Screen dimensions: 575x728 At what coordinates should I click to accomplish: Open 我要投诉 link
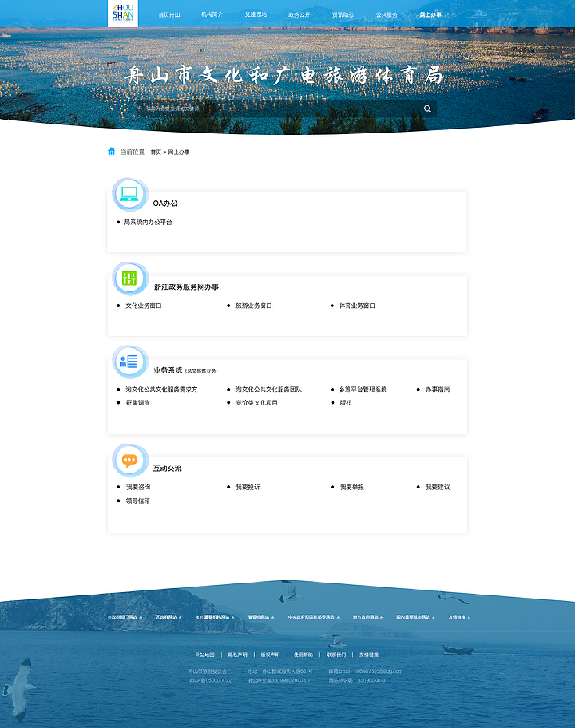pos(248,487)
